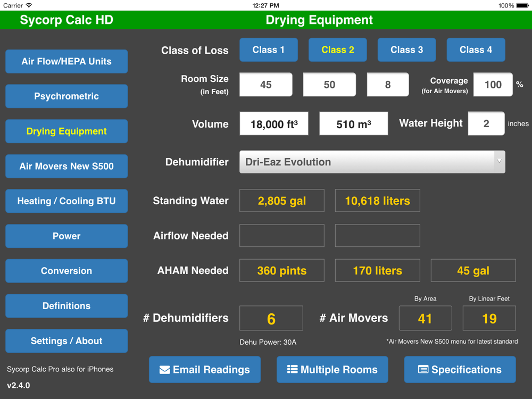Screen dimensions: 532x399
Task: Click the dehumidifier dropdown arrow
Action: coord(499,161)
